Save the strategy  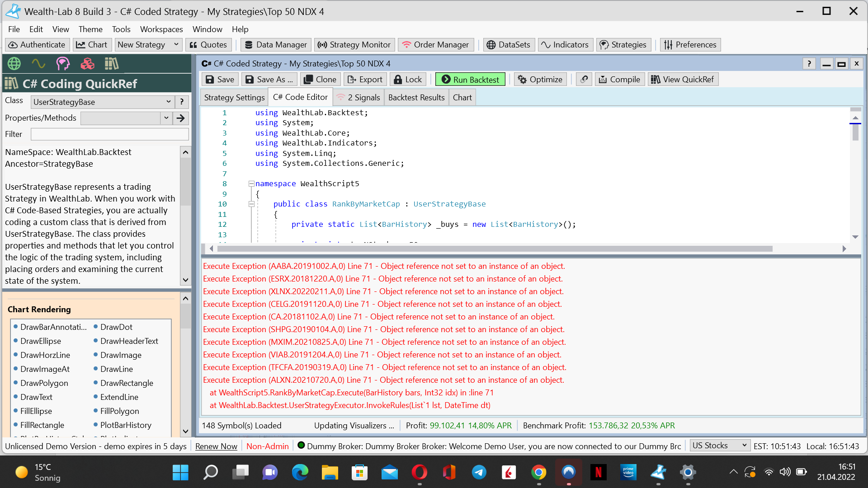pyautogui.click(x=220, y=80)
